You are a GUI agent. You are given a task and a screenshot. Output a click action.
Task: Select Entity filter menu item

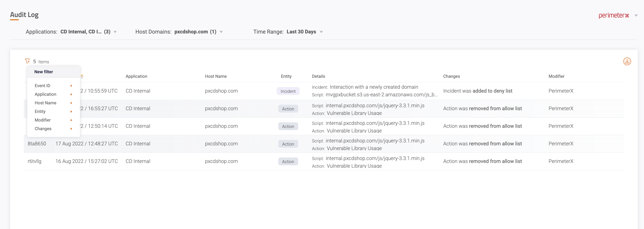(40, 111)
